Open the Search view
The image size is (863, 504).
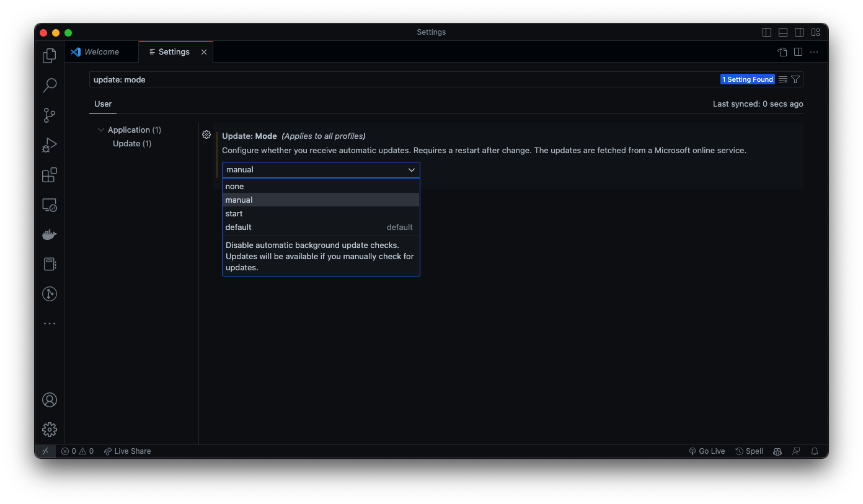tap(49, 85)
